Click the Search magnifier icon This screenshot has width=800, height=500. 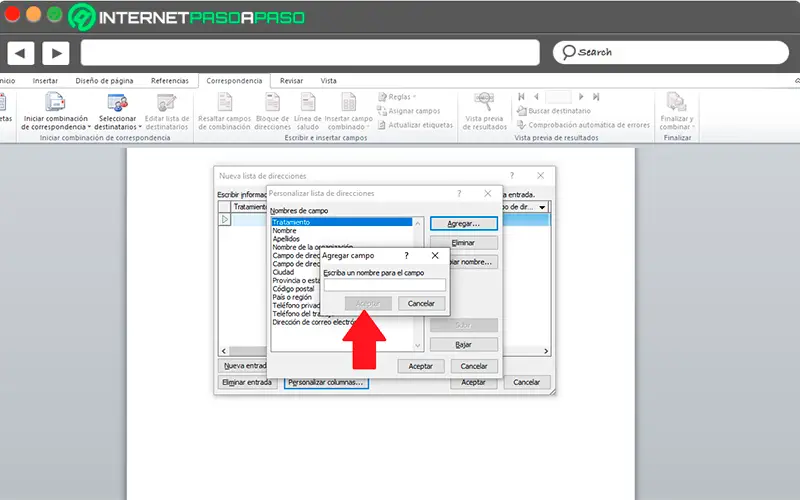pyautogui.click(x=568, y=52)
